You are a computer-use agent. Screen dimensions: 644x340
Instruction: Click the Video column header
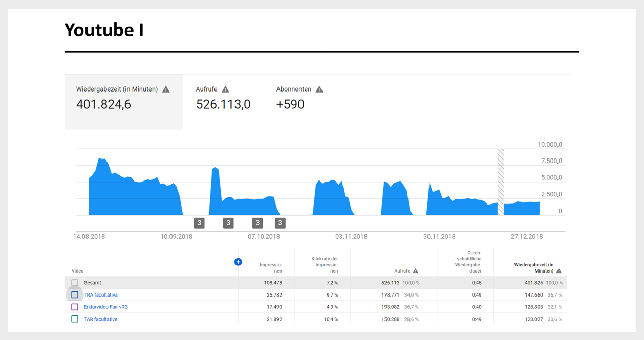point(78,271)
